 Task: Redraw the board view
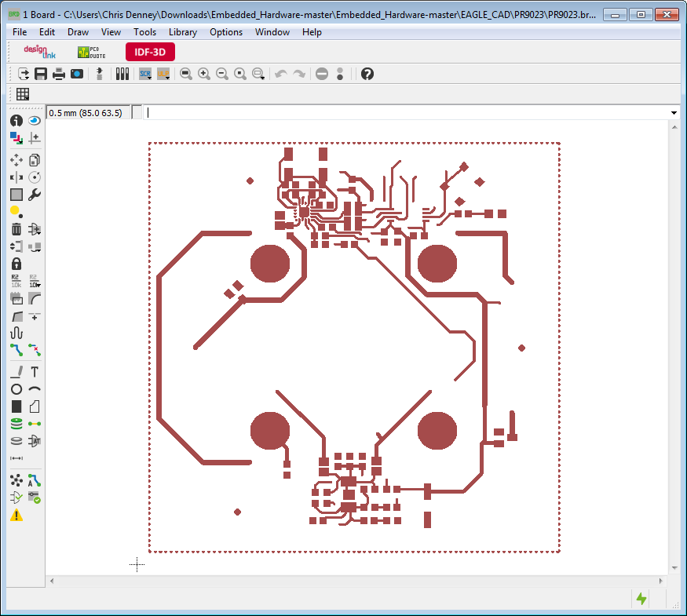click(240, 74)
